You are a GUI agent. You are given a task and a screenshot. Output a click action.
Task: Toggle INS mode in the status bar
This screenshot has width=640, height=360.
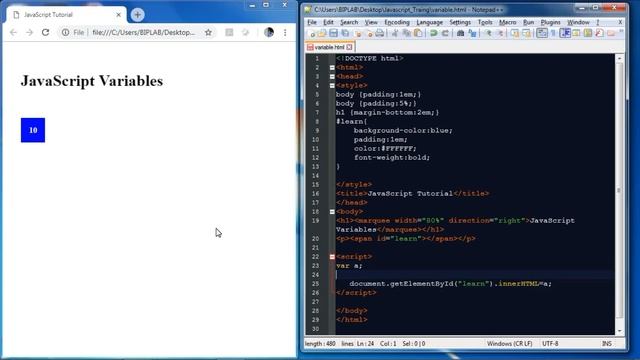607,344
